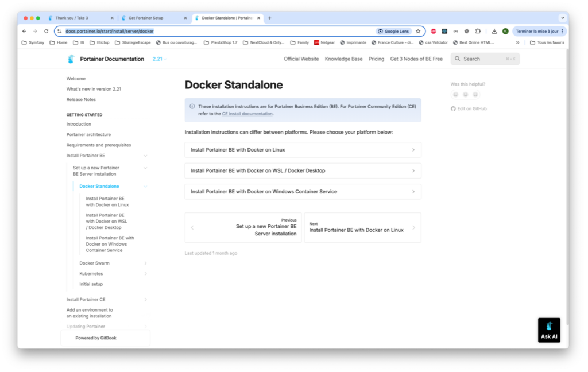Open the green profile avatar
The width and height of the screenshot is (588, 372).
[x=505, y=31]
